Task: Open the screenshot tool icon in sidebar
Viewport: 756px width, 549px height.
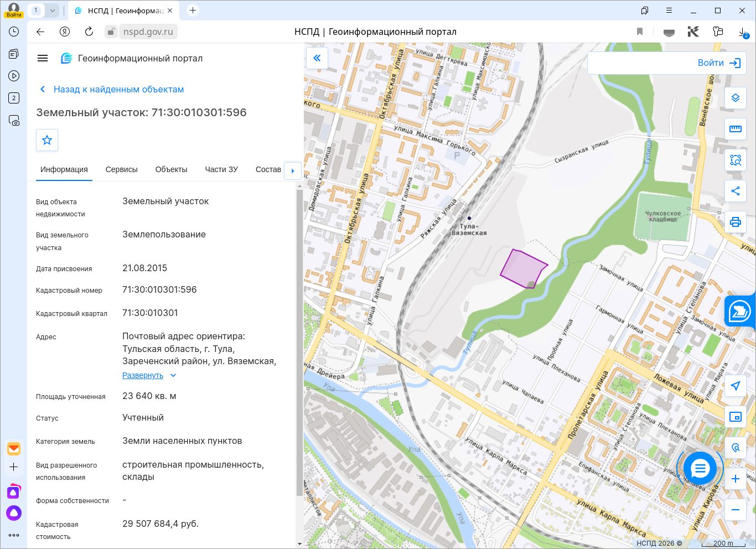Action: coord(14,120)
